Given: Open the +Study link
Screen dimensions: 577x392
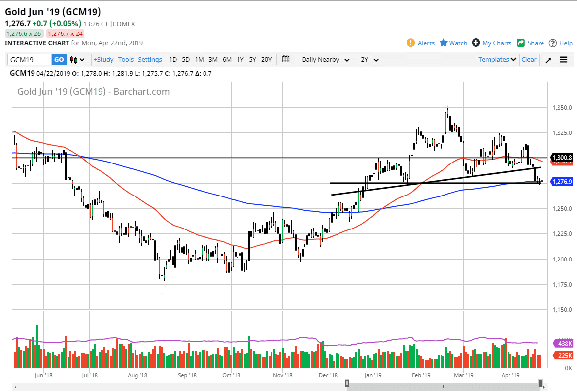Looking at the screenshot, I should coord(103,59).
